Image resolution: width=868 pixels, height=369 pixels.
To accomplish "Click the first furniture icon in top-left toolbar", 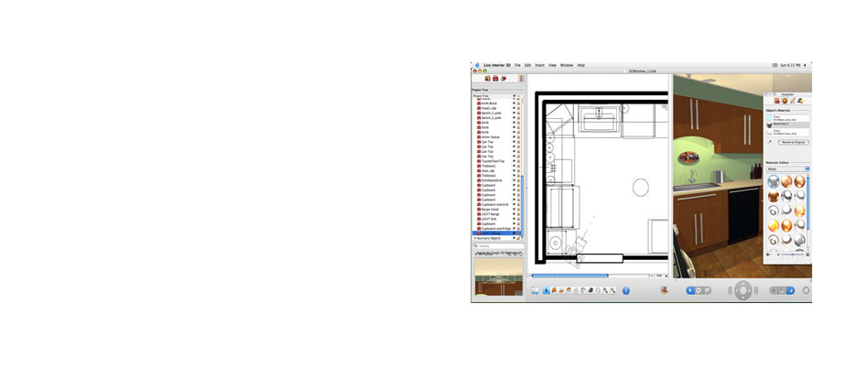I will [x=486, y=79].
